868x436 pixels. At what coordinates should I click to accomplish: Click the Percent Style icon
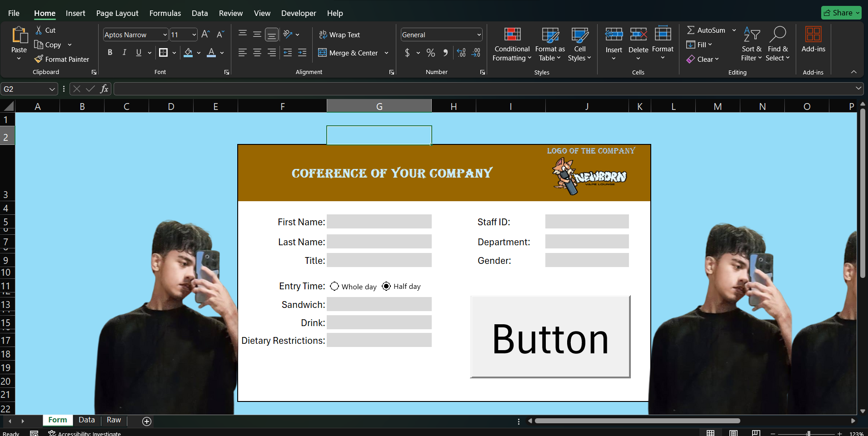coord(430,53)
